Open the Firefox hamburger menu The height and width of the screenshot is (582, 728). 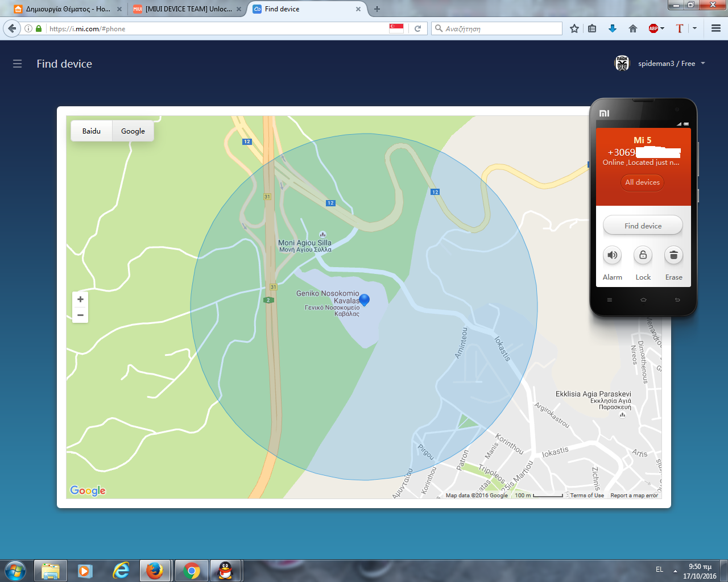coord(716,28)
